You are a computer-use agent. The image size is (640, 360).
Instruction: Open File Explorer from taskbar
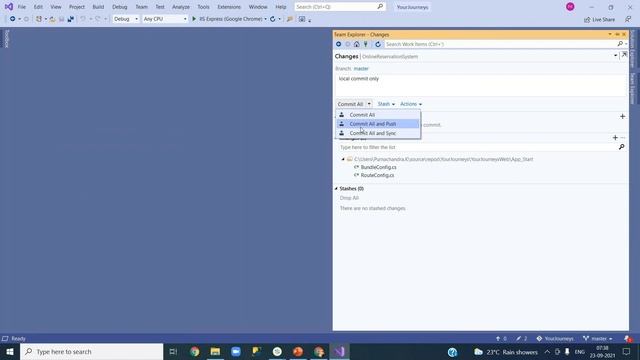tap(215, 351)
